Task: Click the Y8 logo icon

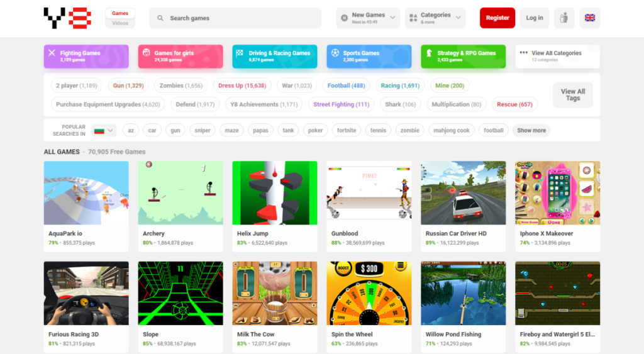Action: click(x=67, y=18)
